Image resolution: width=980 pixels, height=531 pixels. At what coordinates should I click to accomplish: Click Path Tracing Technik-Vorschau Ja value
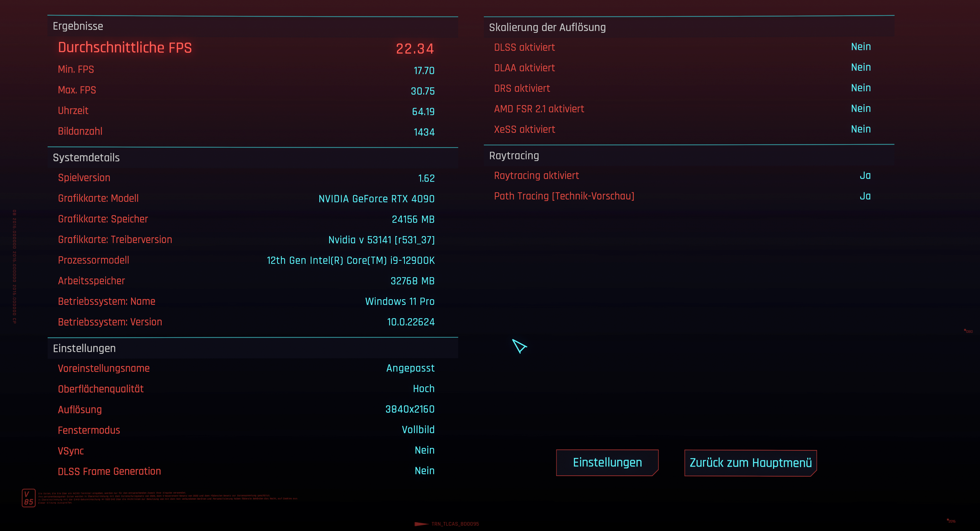865,196
